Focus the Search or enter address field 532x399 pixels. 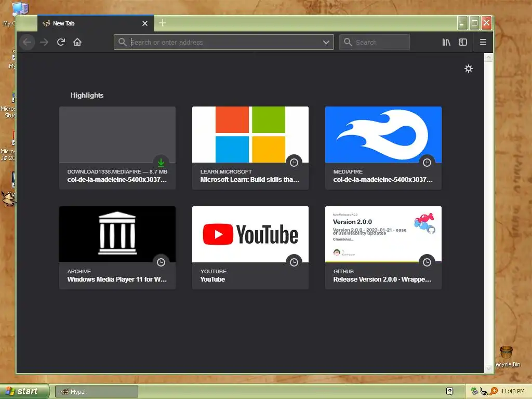coord(224,42)
